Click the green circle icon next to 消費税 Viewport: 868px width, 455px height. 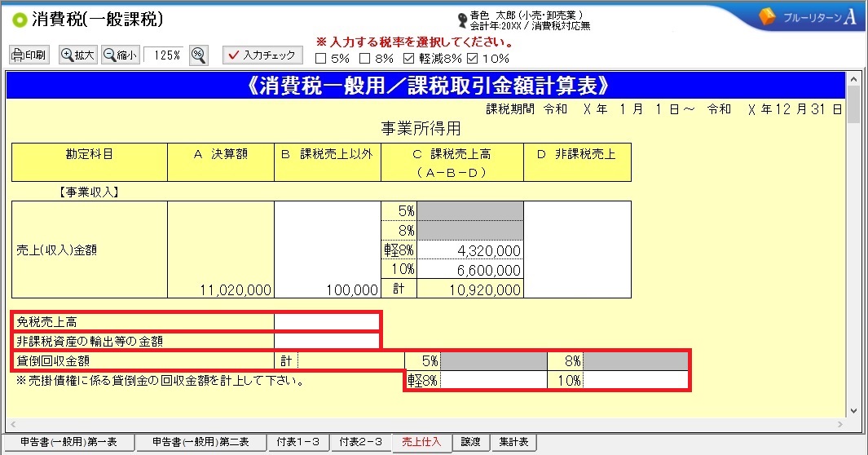[20, 20]
